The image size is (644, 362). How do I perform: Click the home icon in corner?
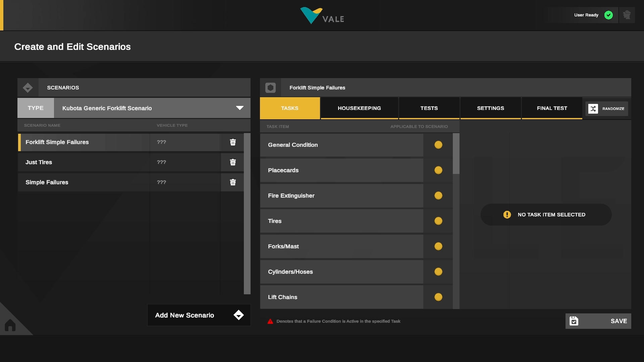click(x=10, y=325)
